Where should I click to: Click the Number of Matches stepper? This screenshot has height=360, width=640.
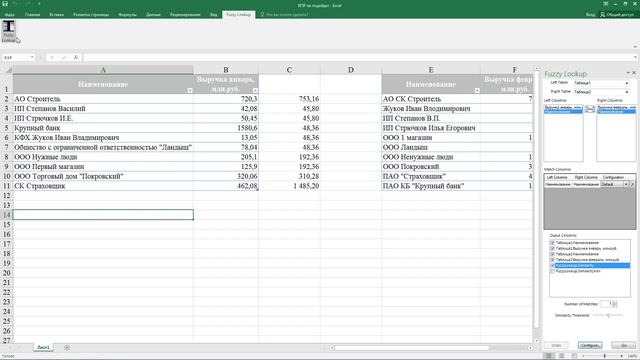click(615, 304)
